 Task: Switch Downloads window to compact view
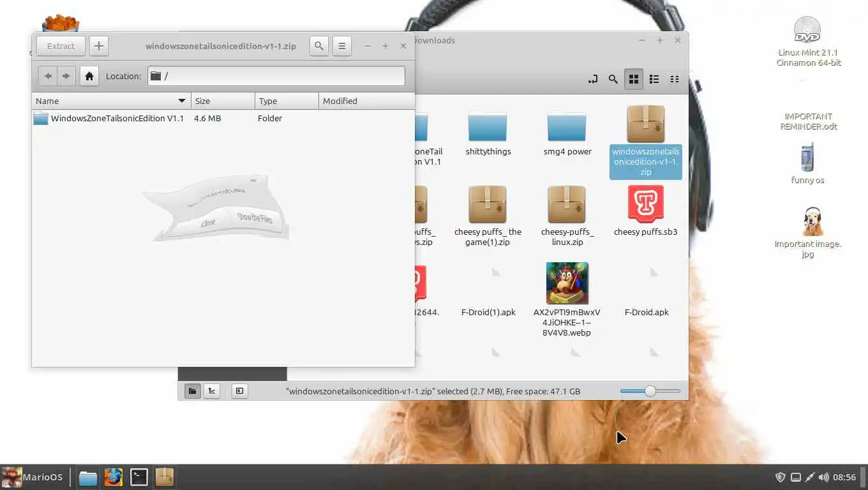pos(675,79)
